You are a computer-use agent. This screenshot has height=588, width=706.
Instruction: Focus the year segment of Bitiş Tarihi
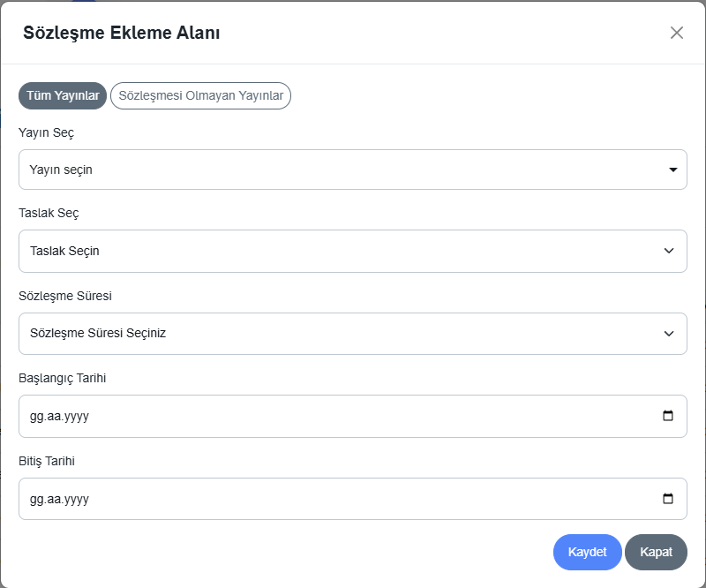coord(76,500)
